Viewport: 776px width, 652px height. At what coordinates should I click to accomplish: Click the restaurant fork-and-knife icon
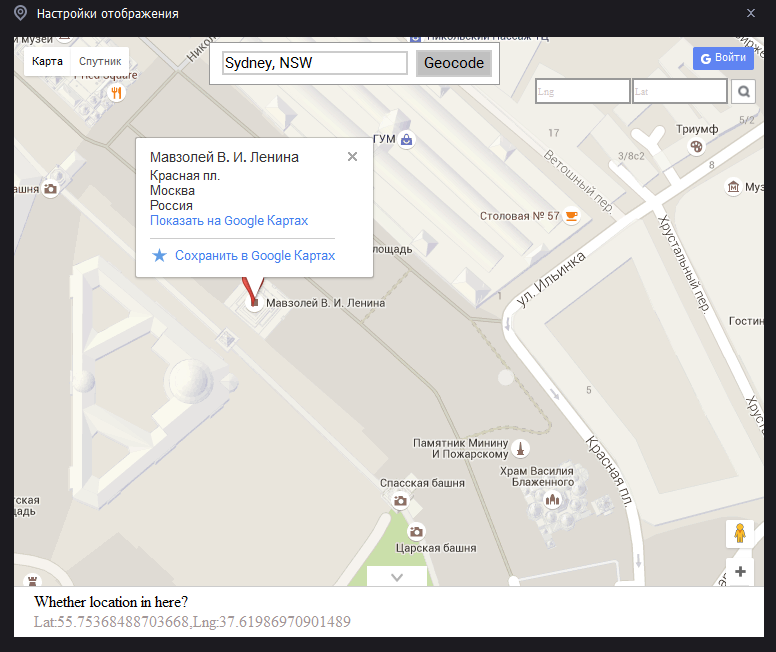coord(116,93)
